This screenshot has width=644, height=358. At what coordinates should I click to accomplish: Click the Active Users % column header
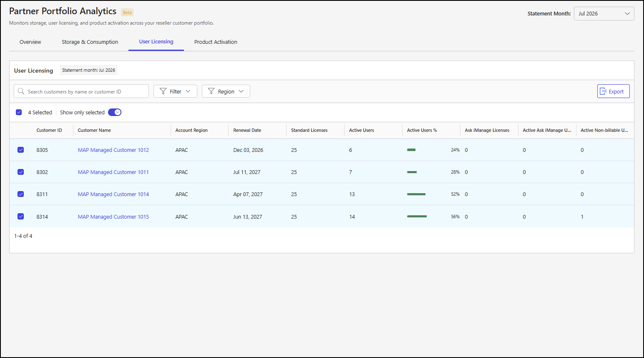click(422, 130)
